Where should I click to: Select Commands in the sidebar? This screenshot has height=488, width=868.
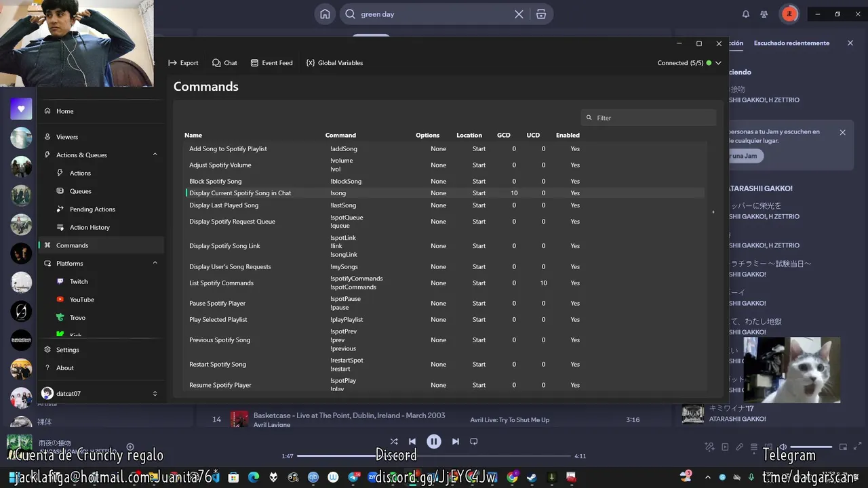100,245
